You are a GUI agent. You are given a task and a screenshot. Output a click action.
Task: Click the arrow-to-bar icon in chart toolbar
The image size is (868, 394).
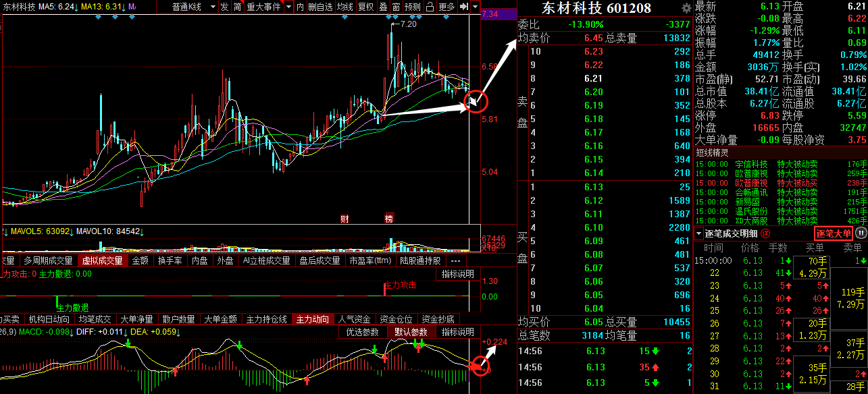tap(463, 7)
